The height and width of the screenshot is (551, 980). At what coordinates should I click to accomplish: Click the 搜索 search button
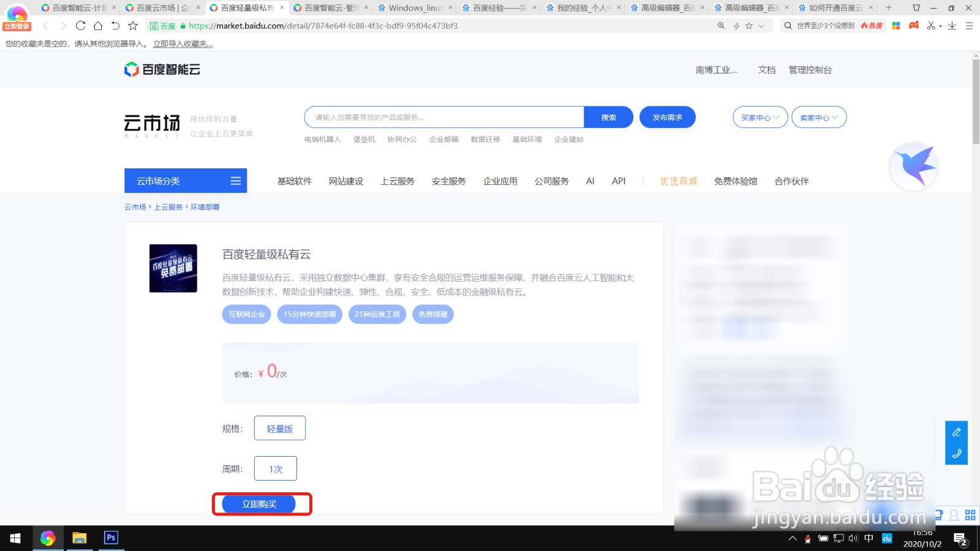pyautogui.click(x=608, y=117)
